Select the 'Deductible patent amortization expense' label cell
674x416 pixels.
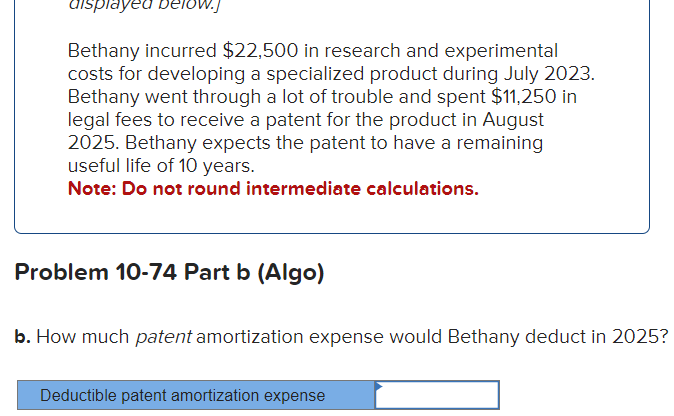click(195, 395)
